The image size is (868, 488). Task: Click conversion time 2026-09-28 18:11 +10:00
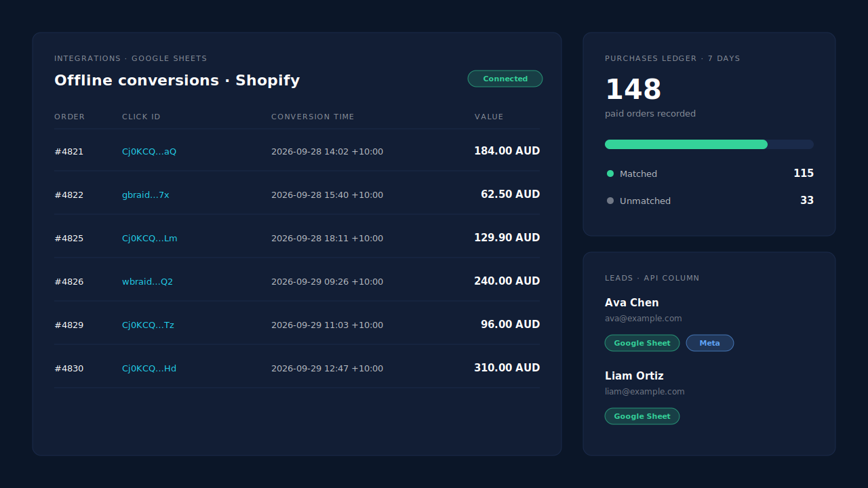click(x=327, y=239)
